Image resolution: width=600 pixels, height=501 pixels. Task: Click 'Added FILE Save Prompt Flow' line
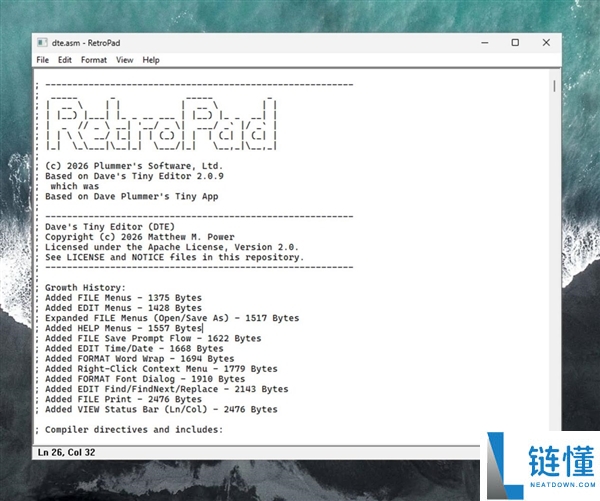click(153, 338)
